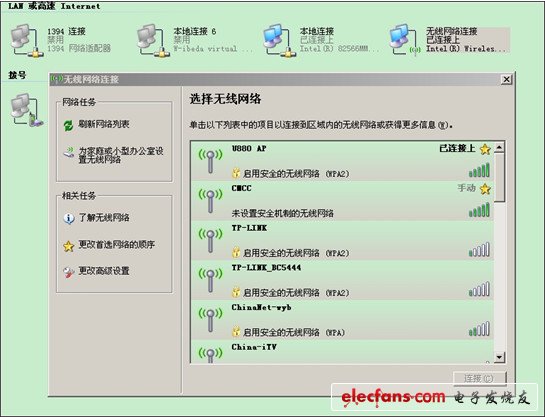Choose the TP-LINK_BC5444 network

pos(342,280)
